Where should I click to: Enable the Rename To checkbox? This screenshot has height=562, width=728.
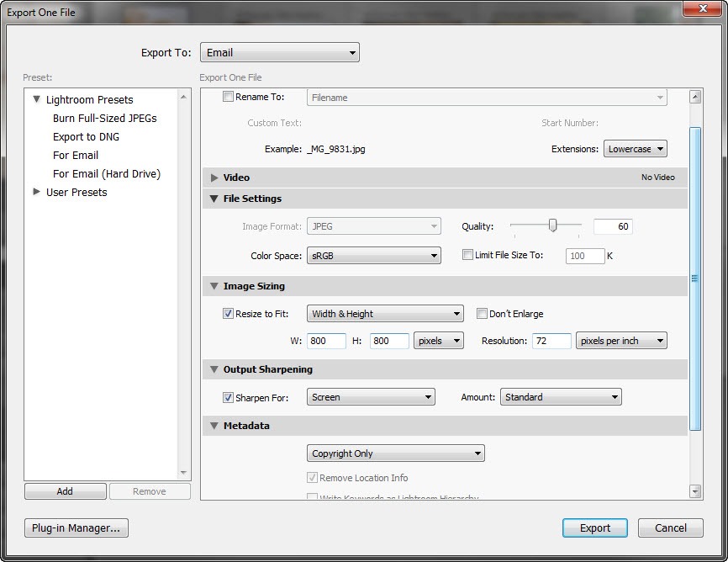[x=229, y=97]
